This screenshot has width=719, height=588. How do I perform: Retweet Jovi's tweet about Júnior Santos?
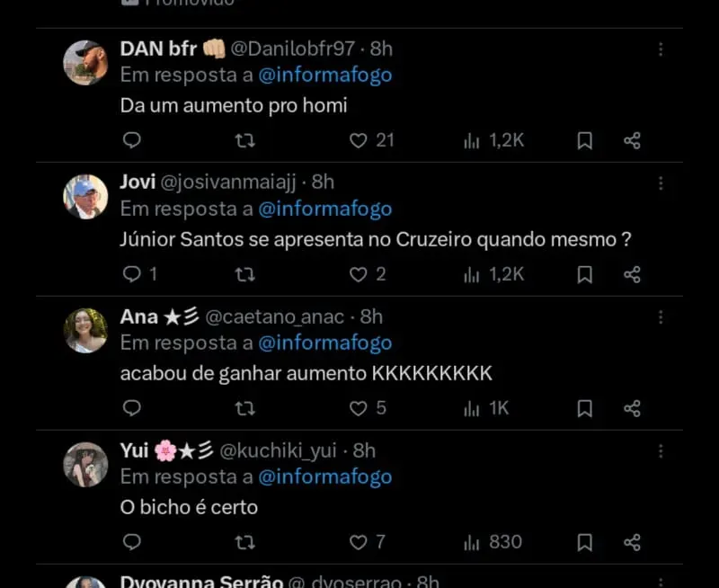pos(244,274)
